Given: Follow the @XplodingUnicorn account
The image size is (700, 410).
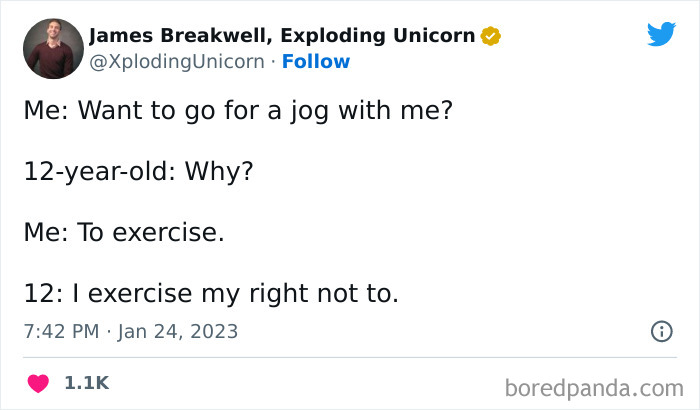Looking at the screenshot, I should (x=316, y=62).
